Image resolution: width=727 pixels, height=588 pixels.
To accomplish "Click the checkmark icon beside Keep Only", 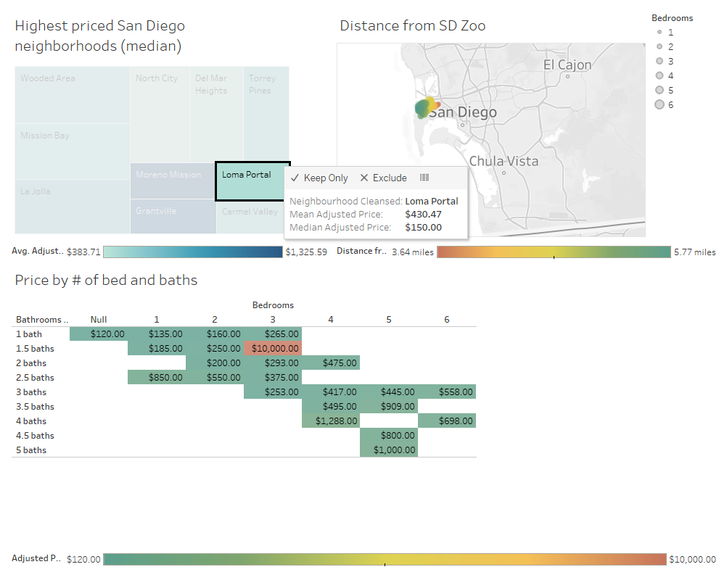I will tap(295, 178).
